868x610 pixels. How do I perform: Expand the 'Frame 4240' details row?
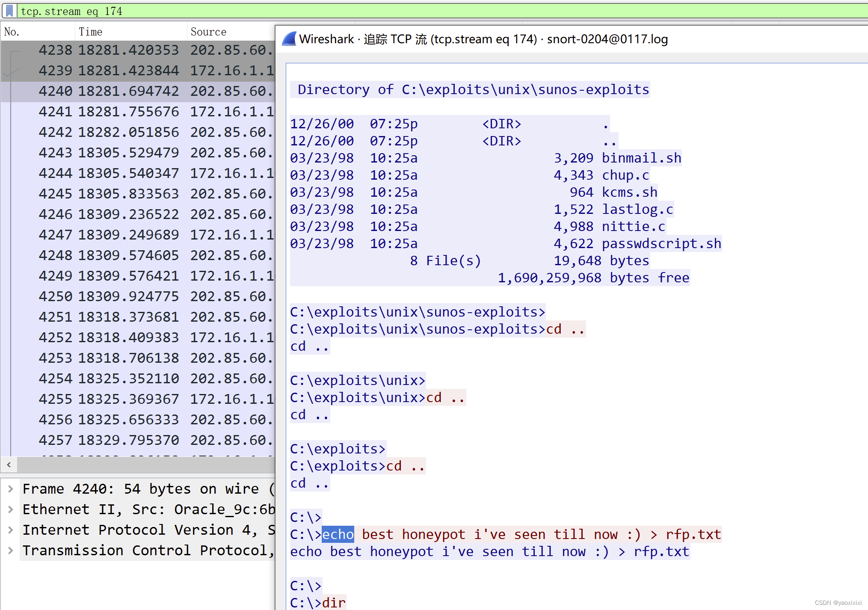(x=11, y=489)
